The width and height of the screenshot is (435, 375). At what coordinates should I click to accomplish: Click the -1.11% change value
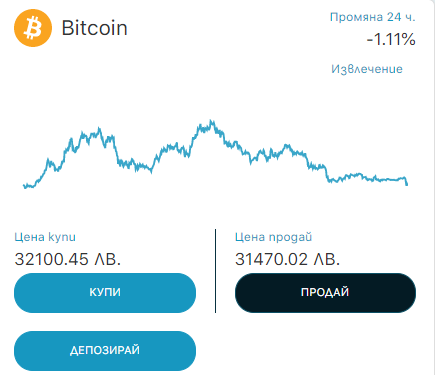pos(391,39)
